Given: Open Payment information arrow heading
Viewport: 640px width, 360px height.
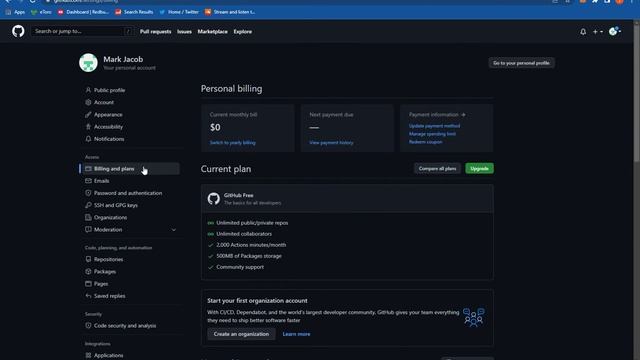Looking at the screenshot, I should point(437,115).
